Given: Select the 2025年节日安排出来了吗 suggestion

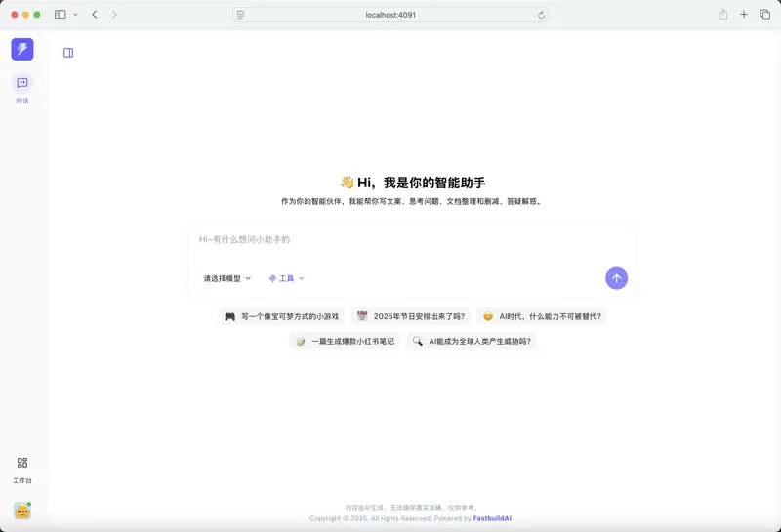Looking at the screenshot, I should point(411,316).
